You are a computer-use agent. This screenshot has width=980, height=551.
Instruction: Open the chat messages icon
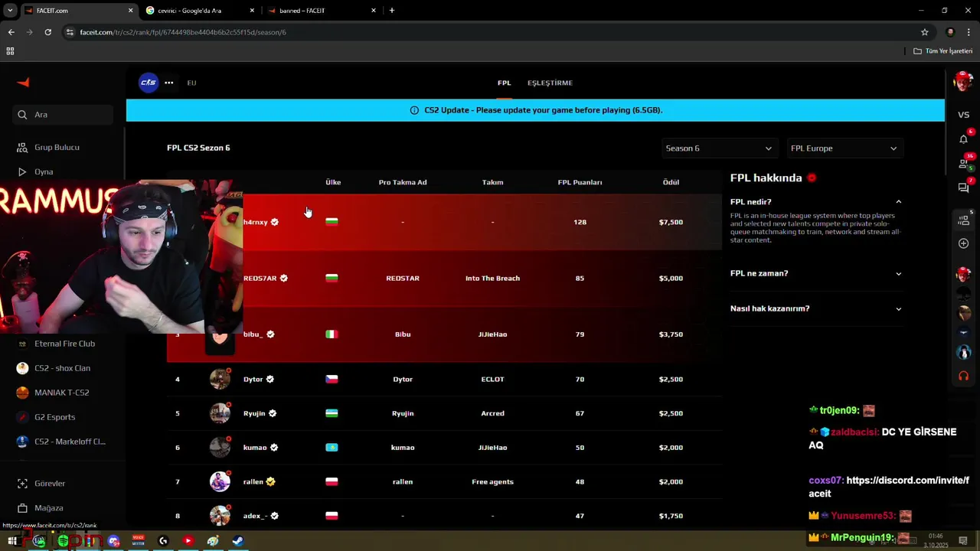pyautogui.click(x=963, y=187)
